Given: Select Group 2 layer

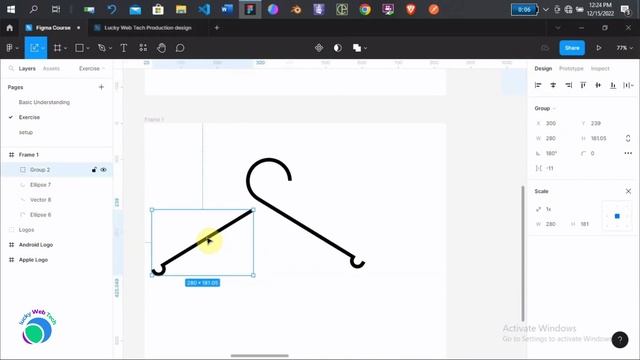Looking at the screenshot, I should (40, 170).
